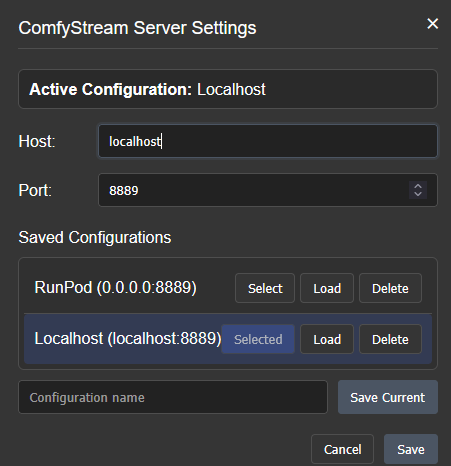
Task: Click the RunPod (0.0.0.0:8889) entry text
Action: pos(115,287)
